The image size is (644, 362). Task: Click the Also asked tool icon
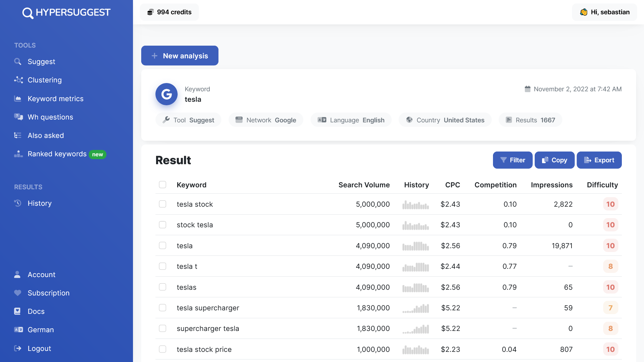(x=17, y=135)
